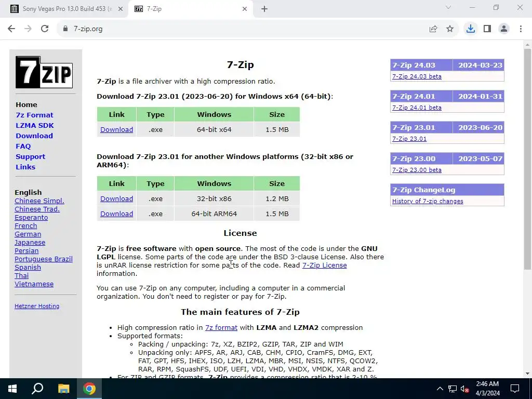Show hidden system tray icons

point(440,389)
